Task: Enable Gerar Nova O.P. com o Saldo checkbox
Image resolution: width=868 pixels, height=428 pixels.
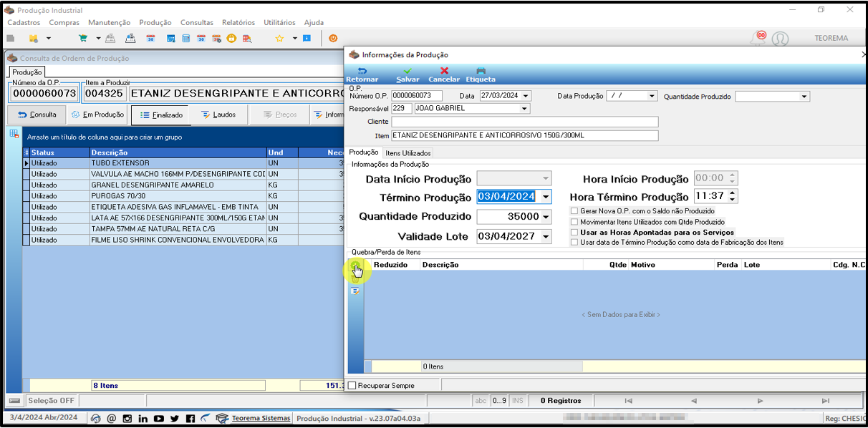Action: click(574, 211)
